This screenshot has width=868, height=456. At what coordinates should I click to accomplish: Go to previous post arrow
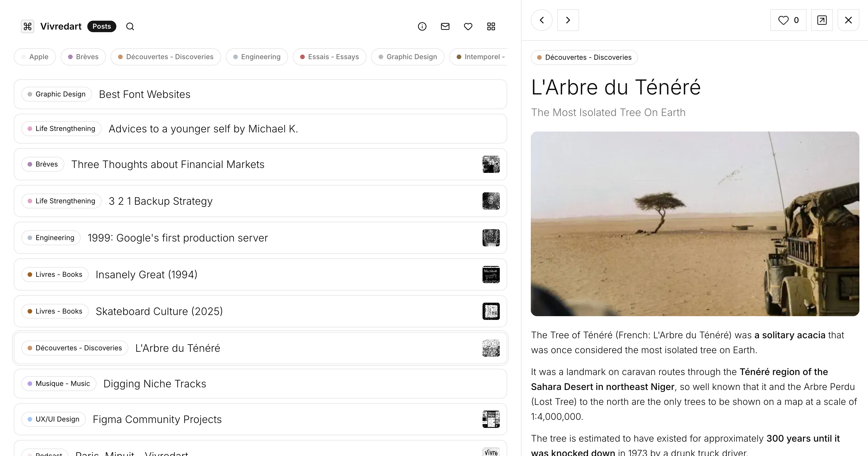tap(542, 20)
